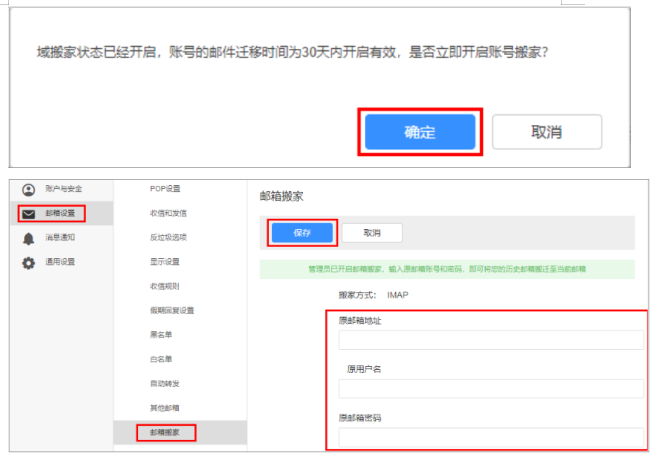Open 账户与安全 via its person icon
Image resolution: width=660 pixels, height=463 pixels.
[29, 190]
